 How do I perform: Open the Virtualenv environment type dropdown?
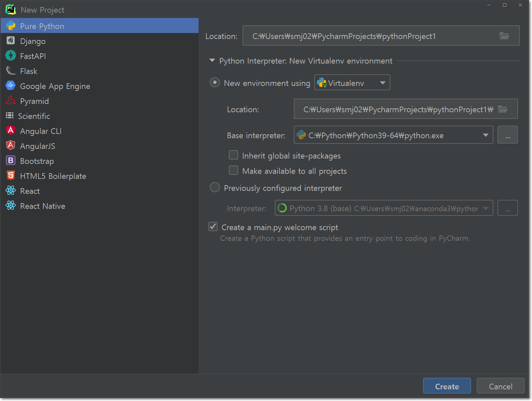click(x=383, y=83)
